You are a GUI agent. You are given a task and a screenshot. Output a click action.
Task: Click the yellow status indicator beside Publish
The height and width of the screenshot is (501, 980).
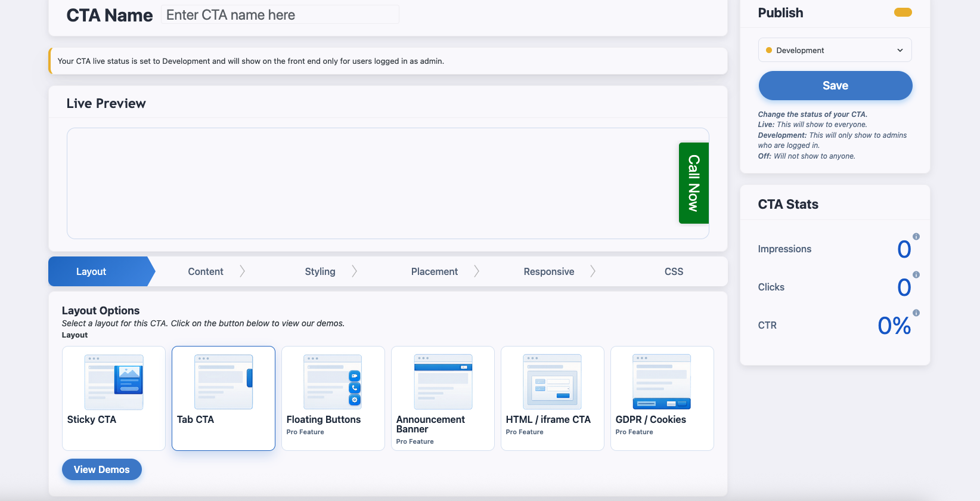[903, 13]
